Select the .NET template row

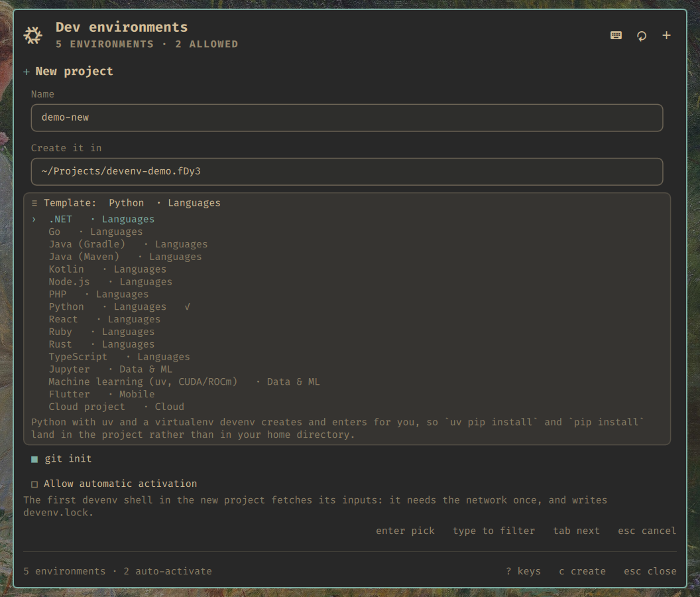pyautogui.click(x=347, y=219)
